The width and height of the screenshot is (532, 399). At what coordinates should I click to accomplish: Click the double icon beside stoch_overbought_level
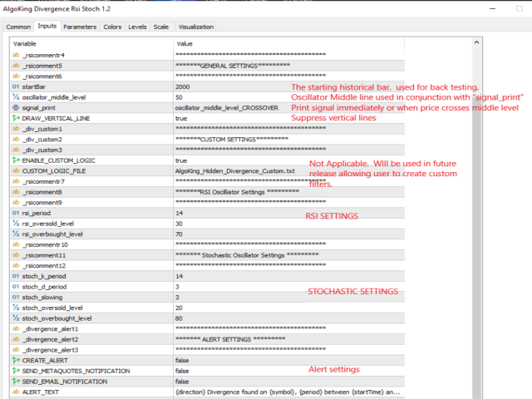(16, 318)
